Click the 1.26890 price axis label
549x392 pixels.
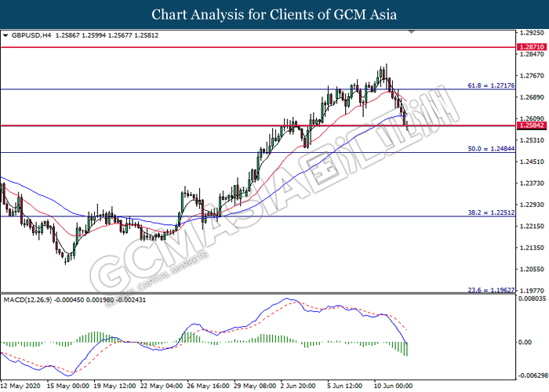coord(532,97)
